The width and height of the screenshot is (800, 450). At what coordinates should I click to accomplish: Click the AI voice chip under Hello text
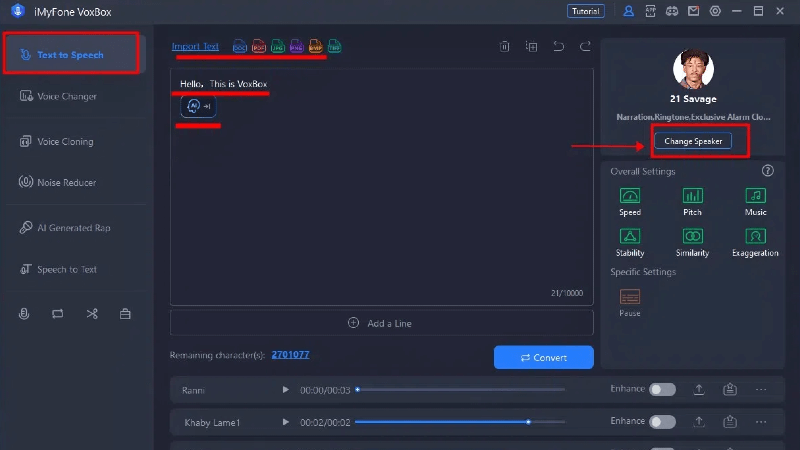tap(198, 106)
